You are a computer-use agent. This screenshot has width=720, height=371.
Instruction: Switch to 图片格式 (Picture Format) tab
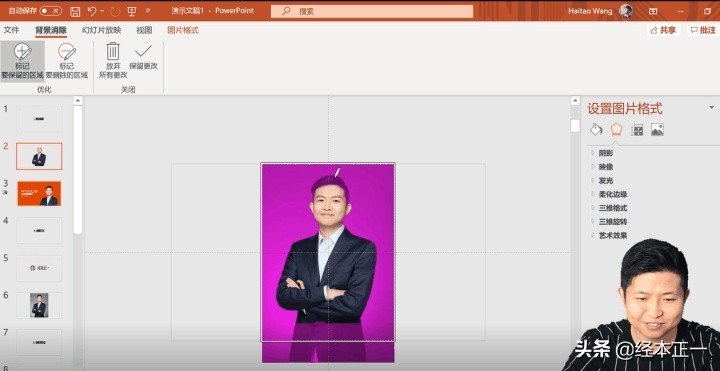(x=183, y=30)
